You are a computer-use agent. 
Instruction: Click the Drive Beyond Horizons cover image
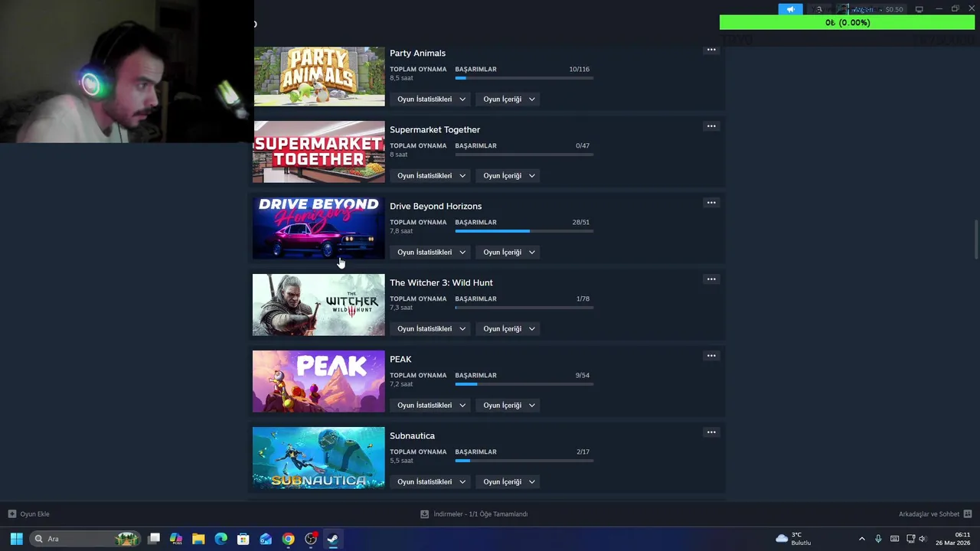pos(318,228)
